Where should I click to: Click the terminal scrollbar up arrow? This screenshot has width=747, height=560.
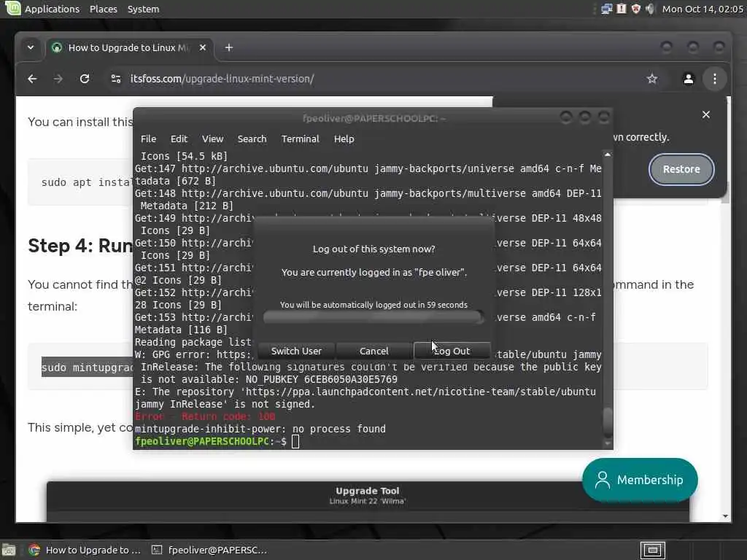pyautogui.click(x=608, y=155)
